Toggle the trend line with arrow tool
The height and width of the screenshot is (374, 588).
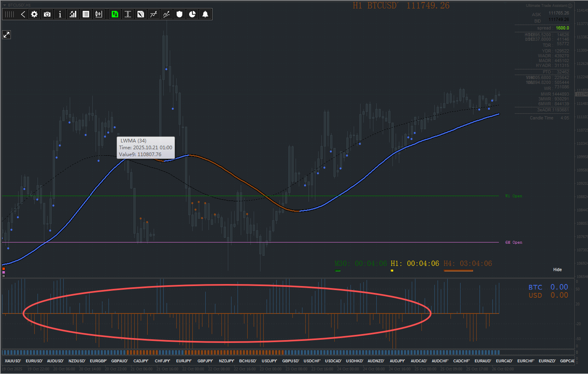pos(154,14)
